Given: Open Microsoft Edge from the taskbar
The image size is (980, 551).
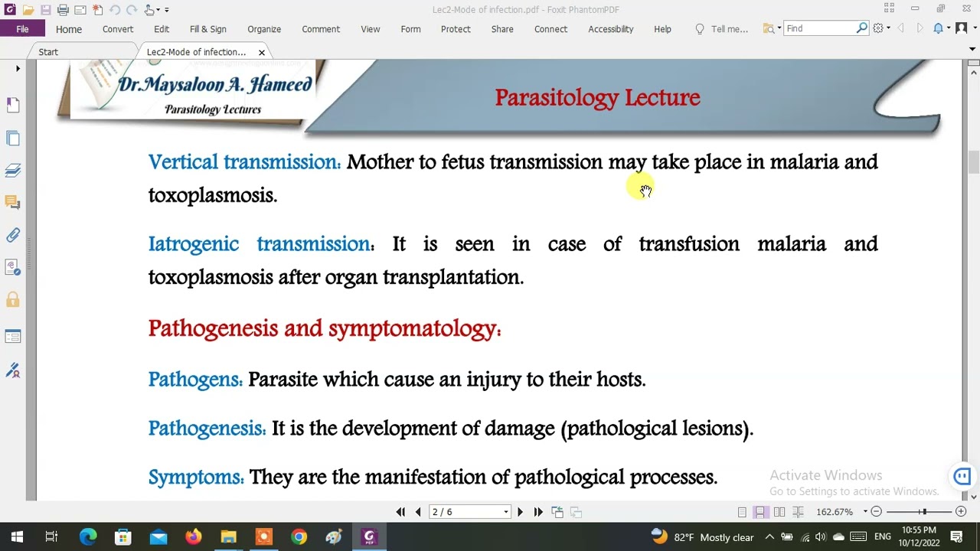Looking at the screenshot, I should click(x=88, y=537).
